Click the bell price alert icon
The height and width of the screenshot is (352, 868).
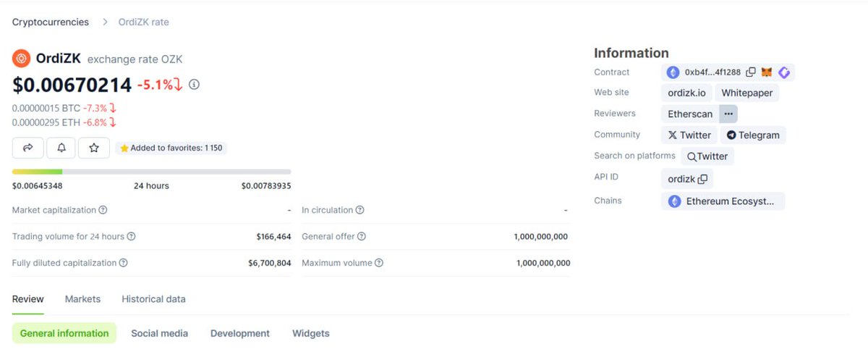[x=61, y=148]
